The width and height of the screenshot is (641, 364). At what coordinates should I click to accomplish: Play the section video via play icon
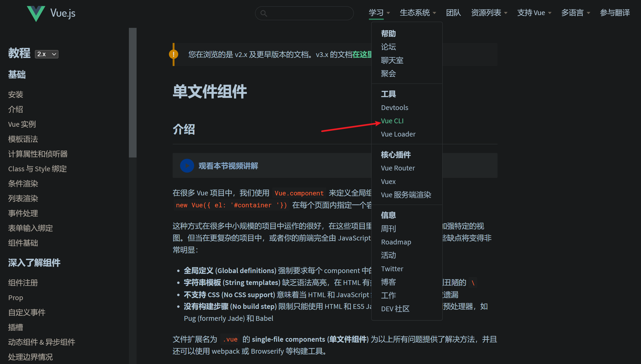187,166
